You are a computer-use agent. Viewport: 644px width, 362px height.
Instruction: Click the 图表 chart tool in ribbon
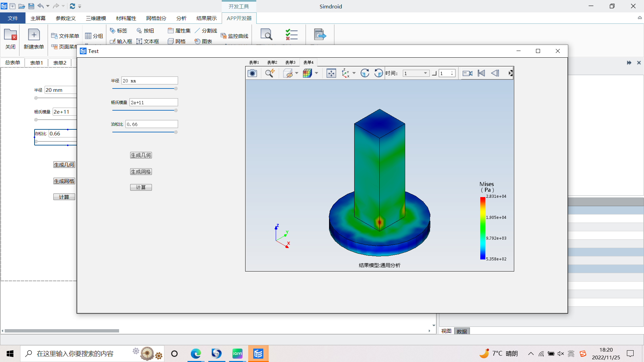pos(203,41)
